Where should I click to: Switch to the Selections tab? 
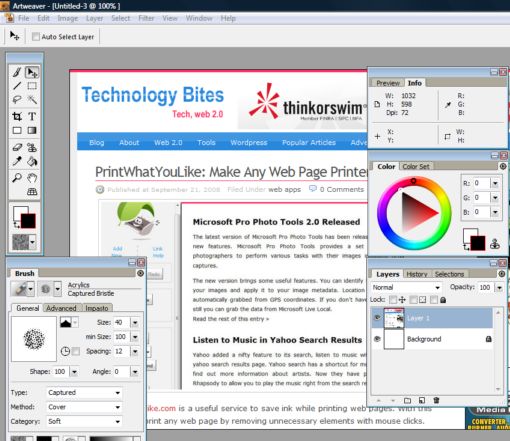click(449, 274)
